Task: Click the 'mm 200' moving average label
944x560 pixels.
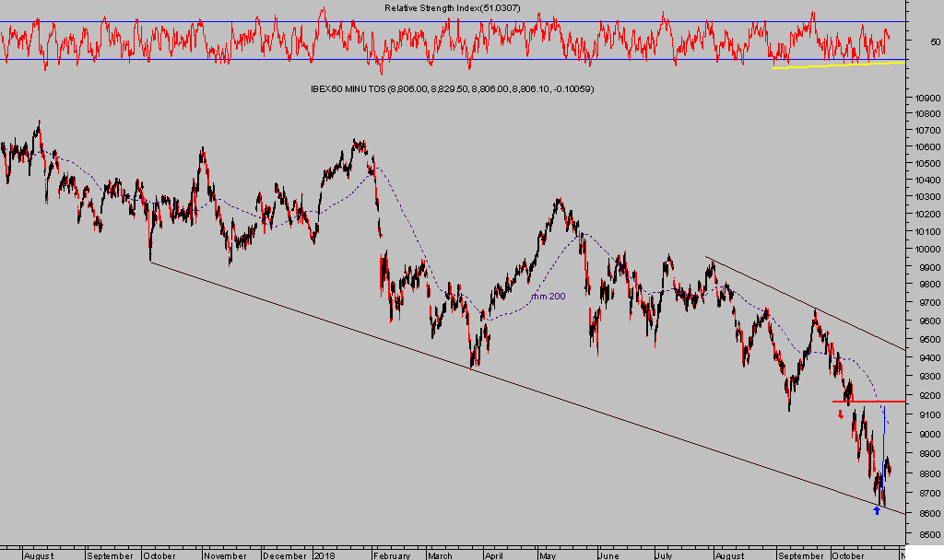Action: point(548,297)
